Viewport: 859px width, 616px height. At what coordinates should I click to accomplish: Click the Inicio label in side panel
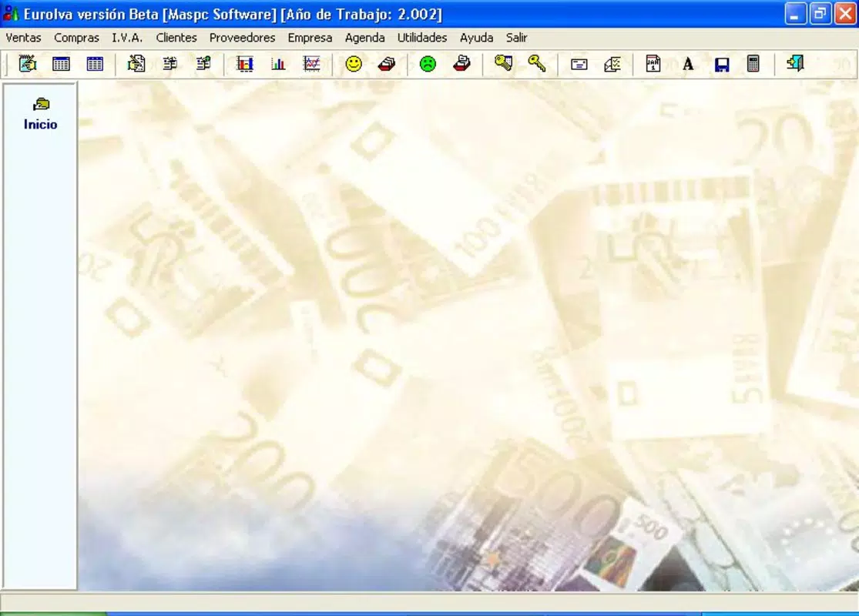point(41,124)
